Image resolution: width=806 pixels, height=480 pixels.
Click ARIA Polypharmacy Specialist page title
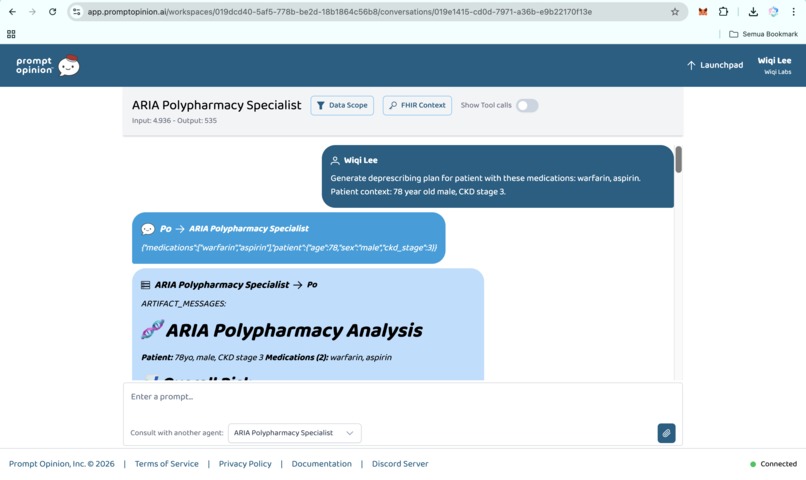click(216, 105)
